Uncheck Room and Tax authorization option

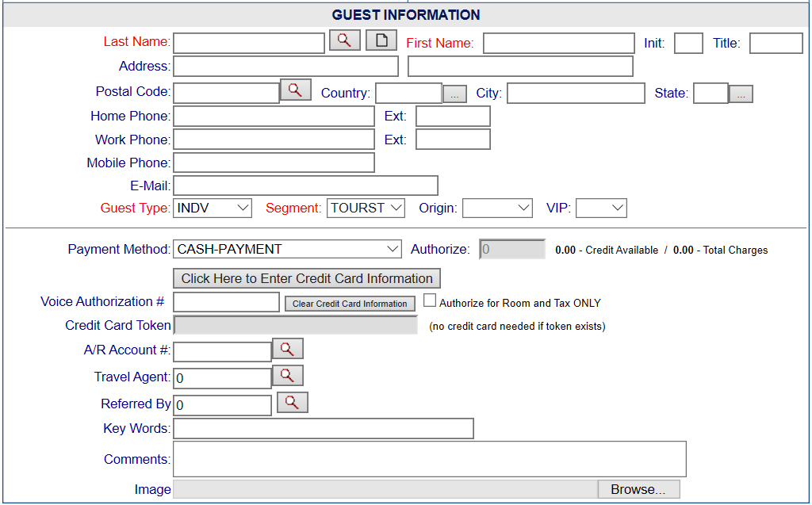point(430,300)
